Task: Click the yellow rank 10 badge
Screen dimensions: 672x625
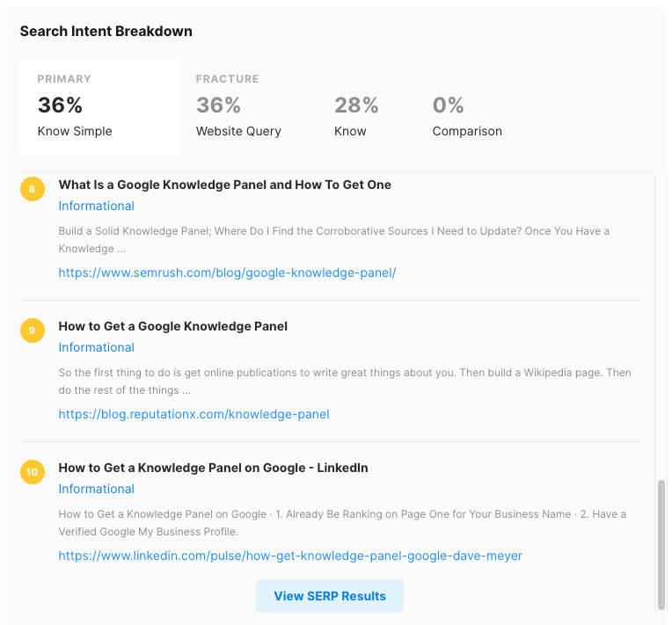Action: tap(33, 472)
